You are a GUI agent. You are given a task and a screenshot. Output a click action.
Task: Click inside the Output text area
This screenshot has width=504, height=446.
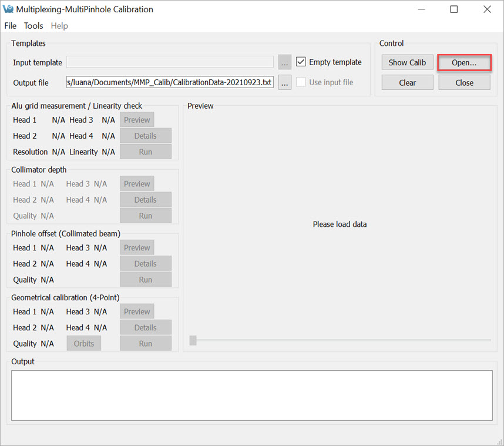tap(251, 395)
